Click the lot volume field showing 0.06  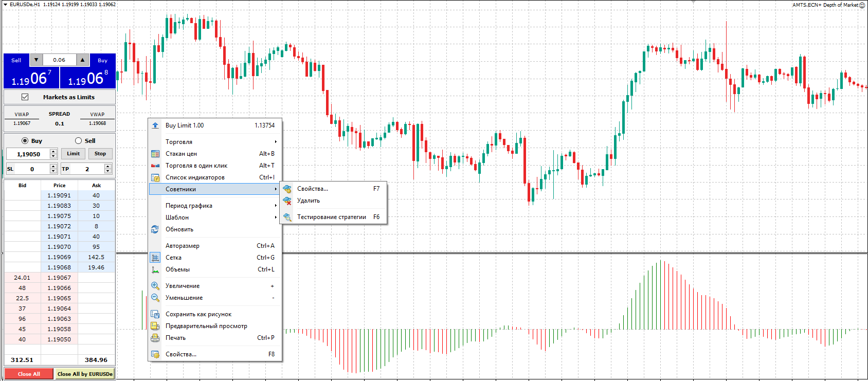(59, 60)
